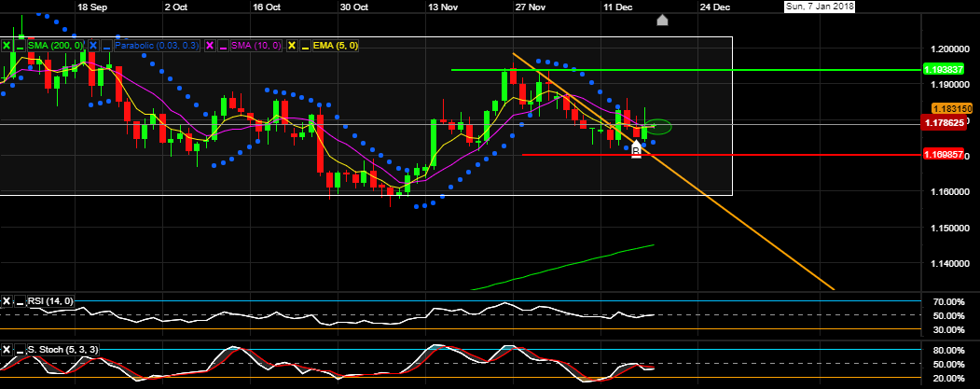The height and width of the screenshot is (389, 980).
Task: Minimize the S. Stoch panel
Action: tap(18, 350)
